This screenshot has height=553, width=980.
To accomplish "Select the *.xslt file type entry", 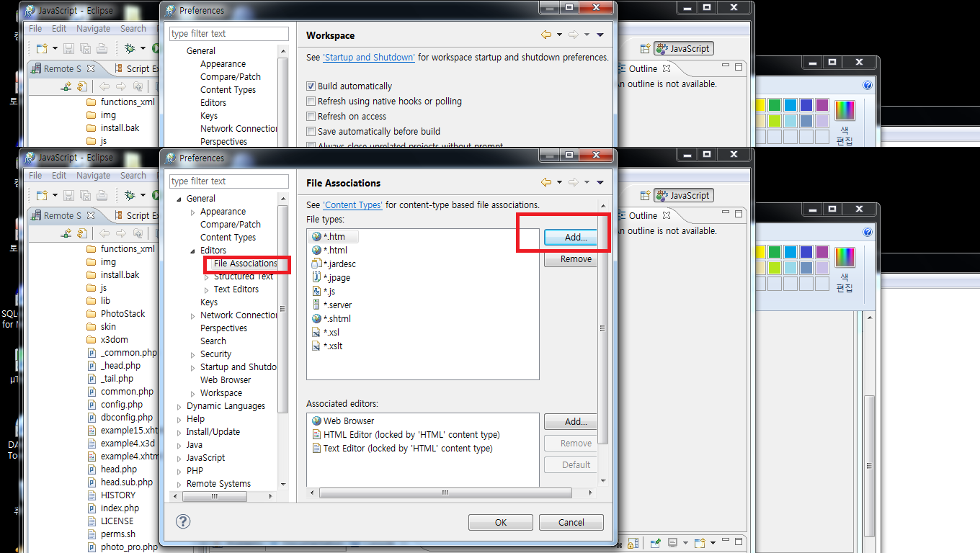I will point(332,346).
